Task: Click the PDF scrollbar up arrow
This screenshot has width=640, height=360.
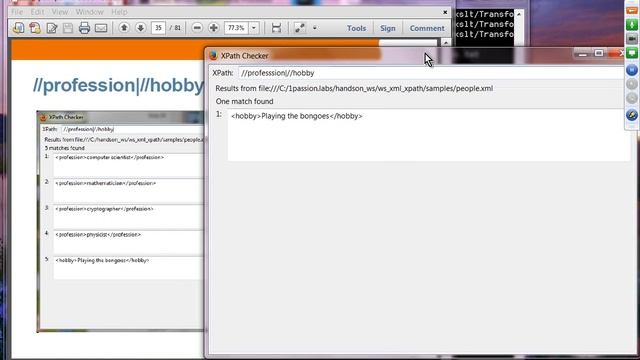Action: click(446, 42)
